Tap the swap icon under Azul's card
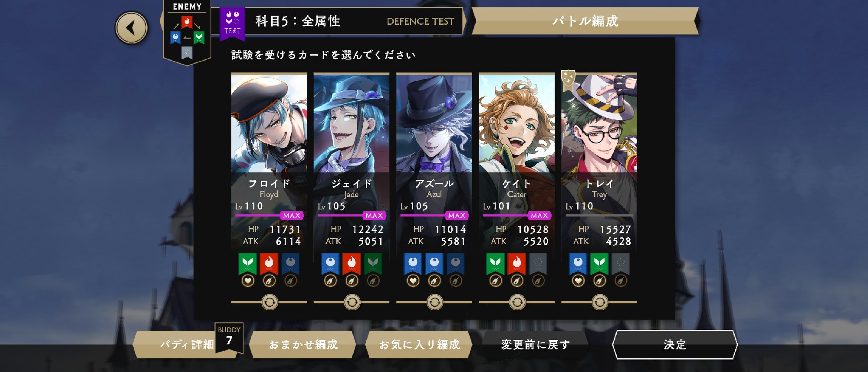Viewport: 868px width, 372px height. coord(434,302)
